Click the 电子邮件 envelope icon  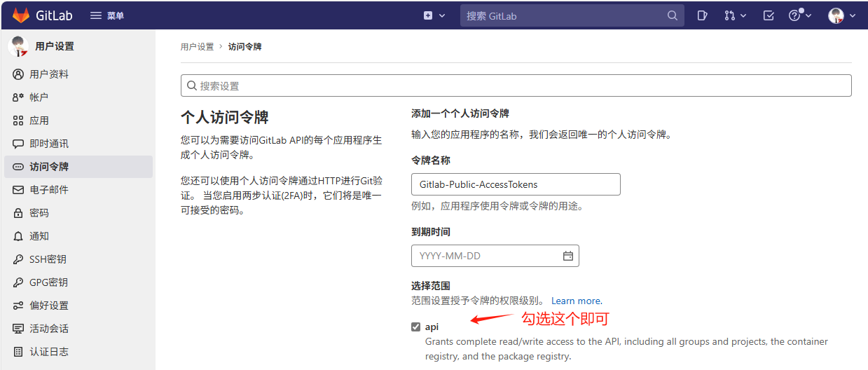pyautogui.click(x=18, y=190)
